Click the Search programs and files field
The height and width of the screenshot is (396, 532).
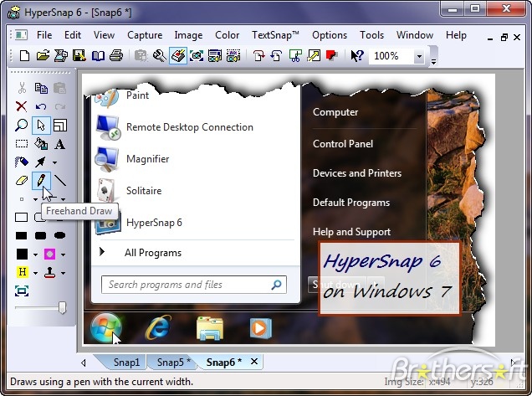point(193,285)
